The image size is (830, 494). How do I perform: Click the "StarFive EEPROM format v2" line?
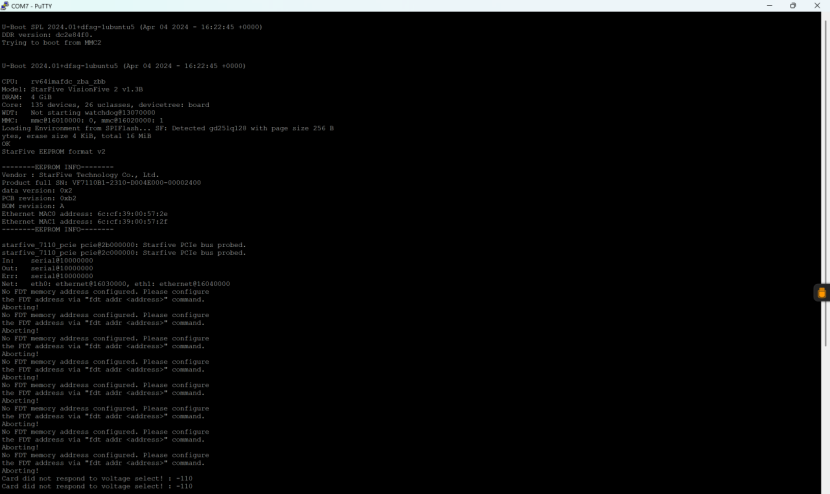pyautogui.click(x=54, y=151)
